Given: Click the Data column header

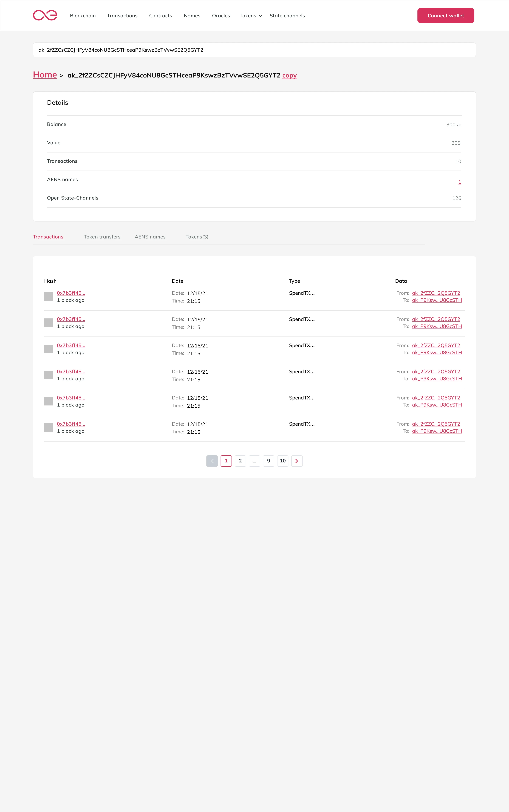Looking at the screenshot, I should click(401, 281).
